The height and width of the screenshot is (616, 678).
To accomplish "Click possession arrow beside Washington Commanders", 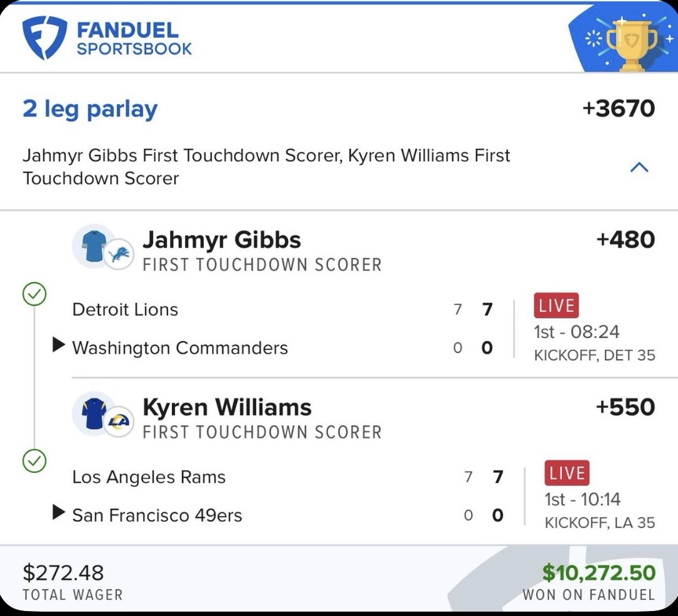I will 58,345.
